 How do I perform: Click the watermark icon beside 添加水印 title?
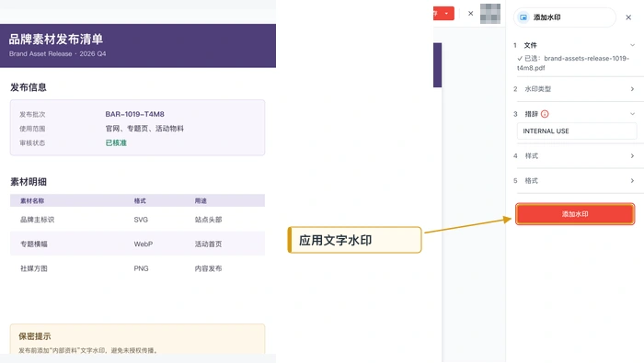click(x=523, y=17)
